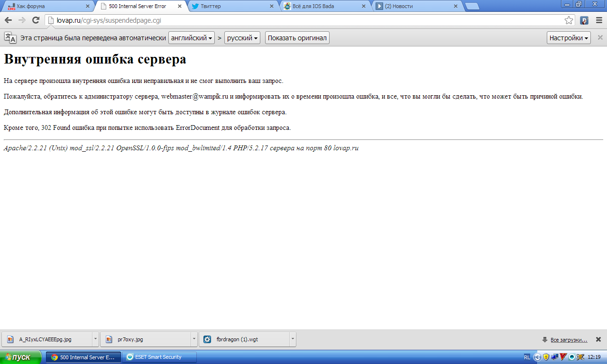Go back using the browser Back arrow
Viewport: 607px width, 364px height.
coord(8,20)
